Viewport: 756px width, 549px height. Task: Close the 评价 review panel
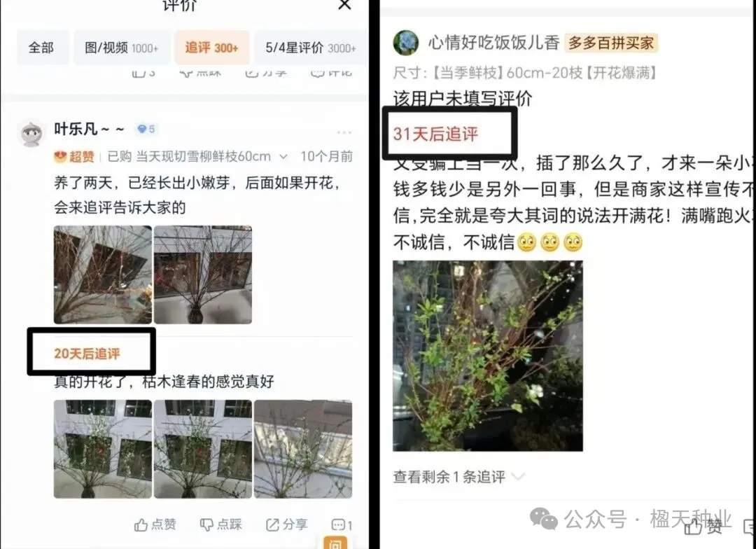(x=344, y=5)
